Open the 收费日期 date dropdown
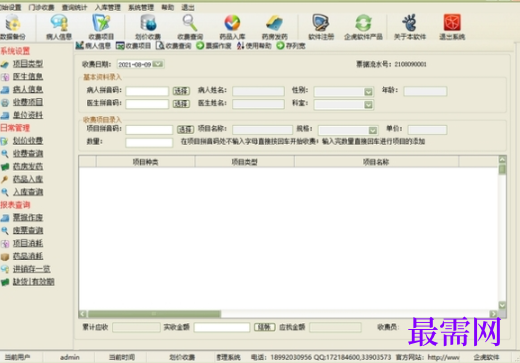This screenshot has height=363, width=520. (158, 64)
